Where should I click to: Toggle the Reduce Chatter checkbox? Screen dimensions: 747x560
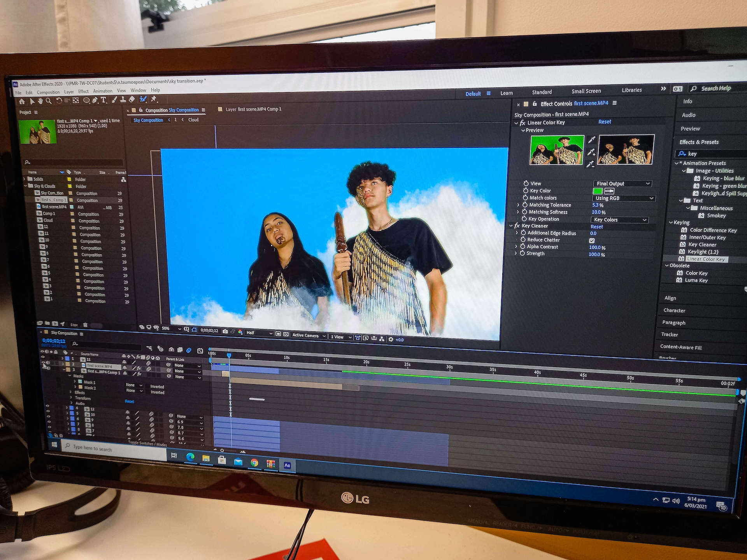tap(592, 241)
